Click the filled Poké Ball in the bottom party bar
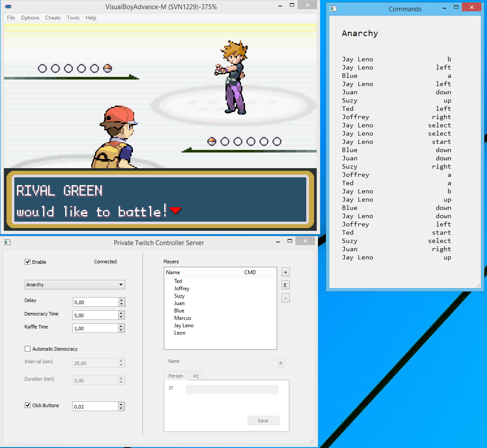Image resolution: width=487 pixels, height=448 pixels. coord(212,142)
